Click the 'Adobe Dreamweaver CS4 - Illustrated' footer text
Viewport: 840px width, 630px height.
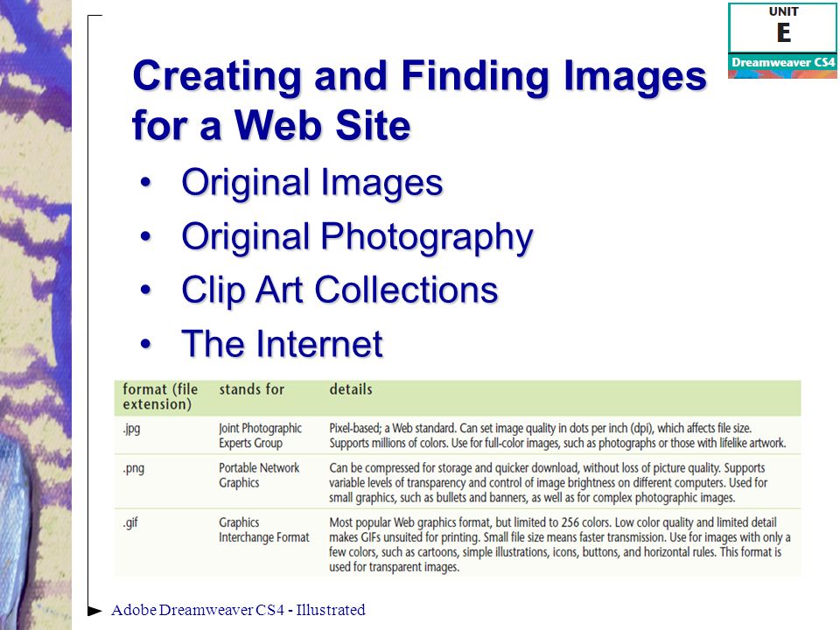238,610
